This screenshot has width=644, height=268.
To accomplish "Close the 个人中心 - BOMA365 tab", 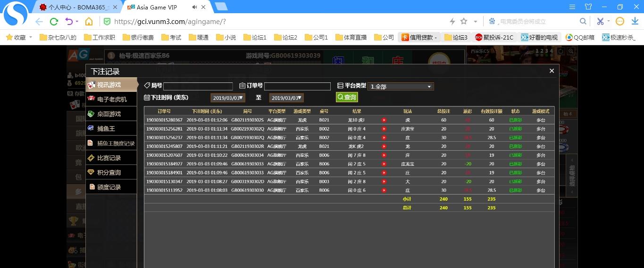I will (115, 7).
